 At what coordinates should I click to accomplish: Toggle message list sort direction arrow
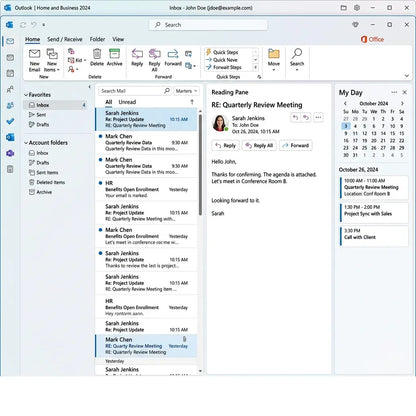[192, 102]
